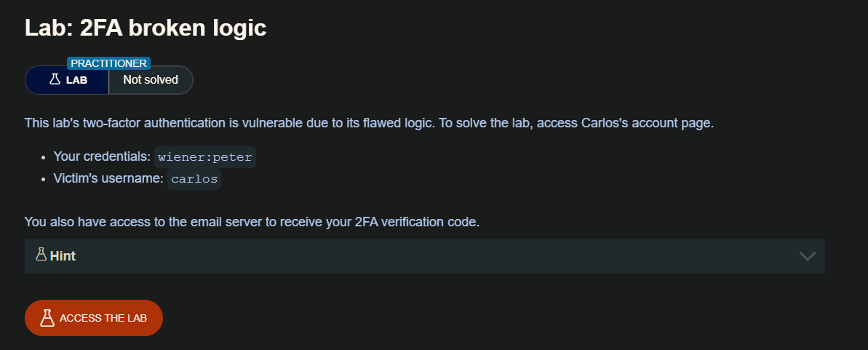Expand the Hint section with the chevron arrow

(807, 256)
